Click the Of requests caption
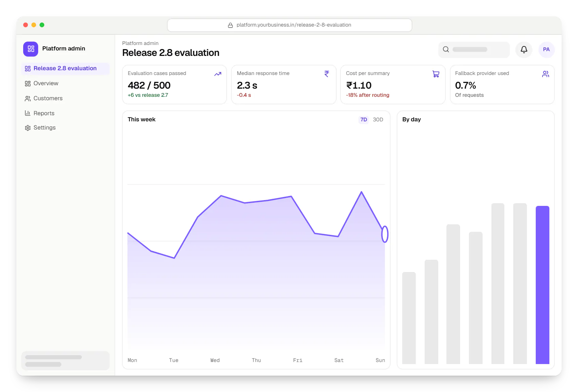The height and width of the screenshot is (392, 578). [469, 95]
